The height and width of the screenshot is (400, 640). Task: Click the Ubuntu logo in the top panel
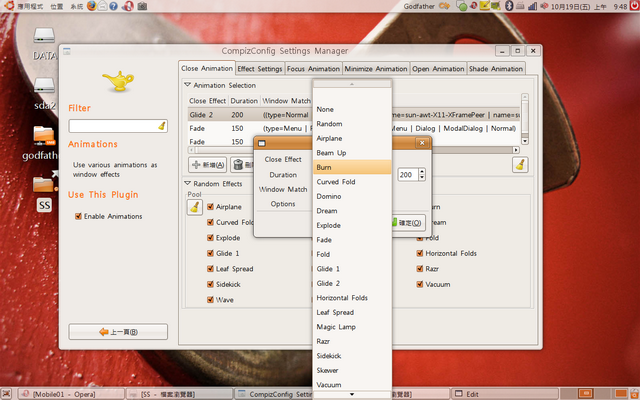10,6
